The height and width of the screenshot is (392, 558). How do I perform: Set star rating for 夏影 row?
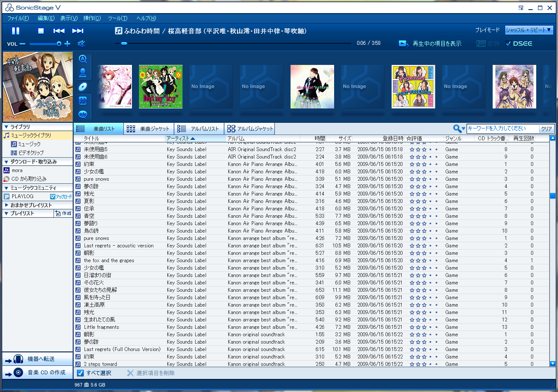(424, 201)
